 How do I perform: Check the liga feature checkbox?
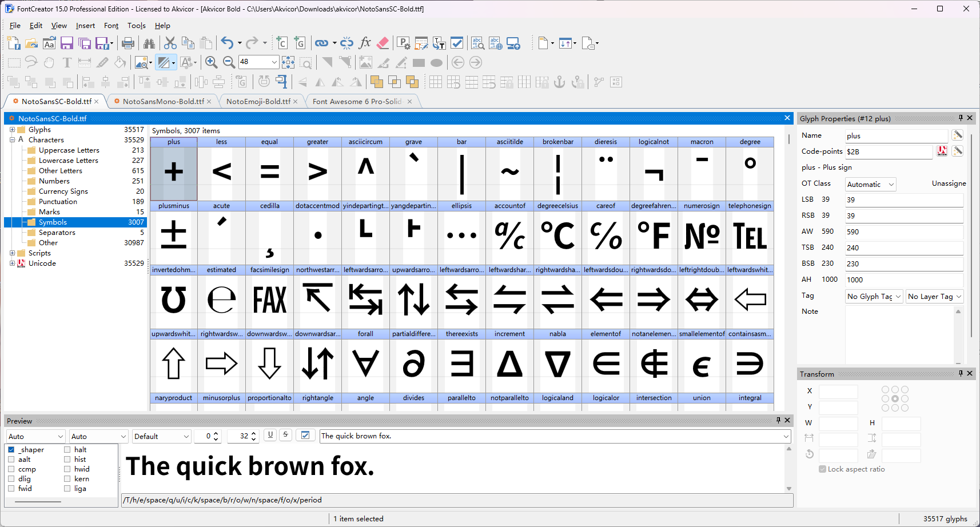pyautogui.click(x=67, y=489)
